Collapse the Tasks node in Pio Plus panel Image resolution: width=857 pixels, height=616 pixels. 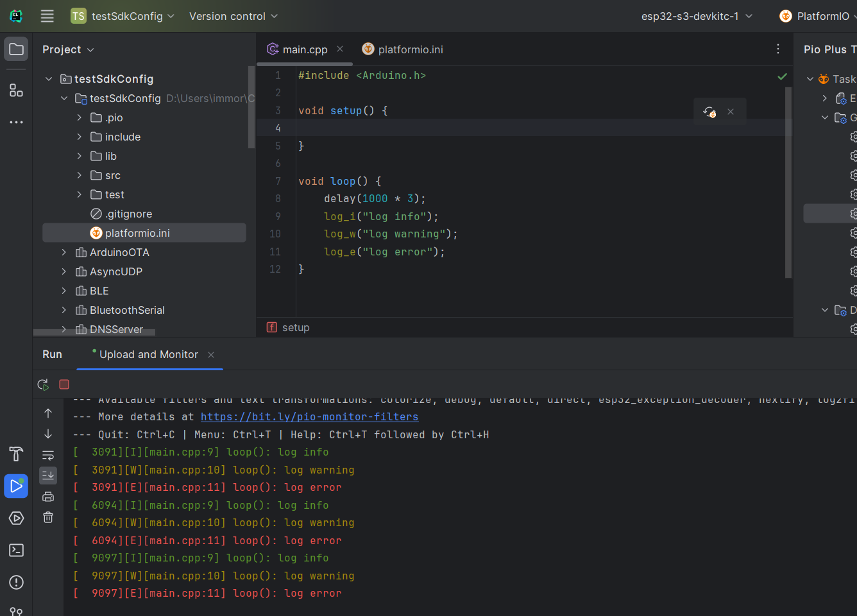[x=810, y=79]
